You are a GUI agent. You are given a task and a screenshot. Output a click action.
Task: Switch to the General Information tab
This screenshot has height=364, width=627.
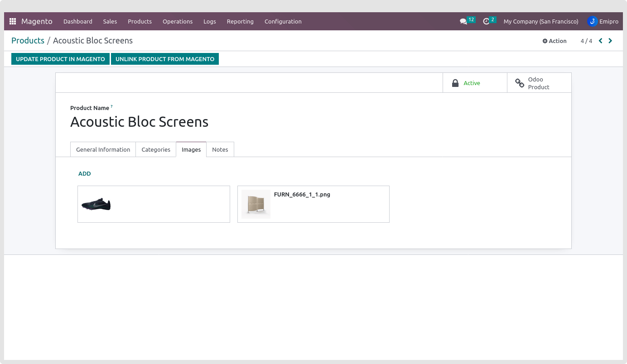click(103, 149)
